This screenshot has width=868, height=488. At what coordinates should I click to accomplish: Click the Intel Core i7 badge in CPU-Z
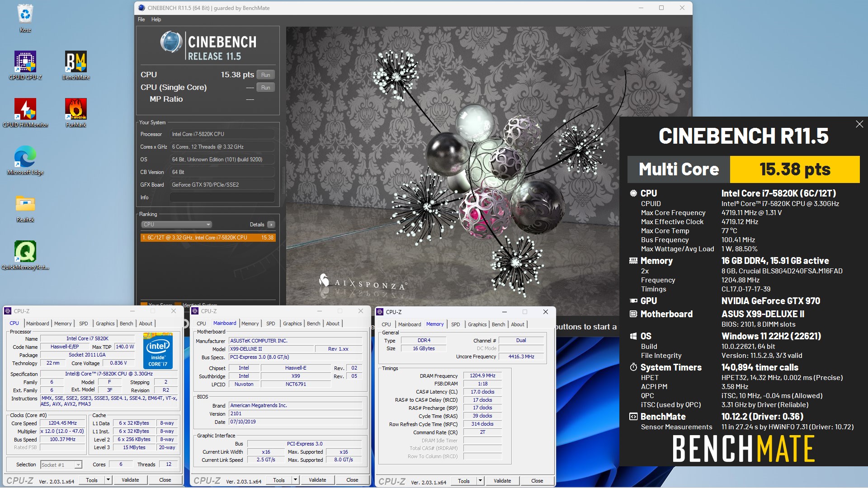158,351
